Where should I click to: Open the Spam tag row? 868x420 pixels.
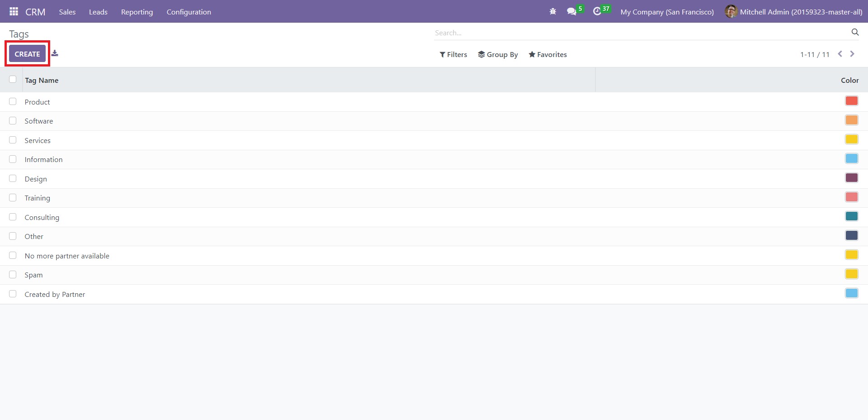pos(434,275)
